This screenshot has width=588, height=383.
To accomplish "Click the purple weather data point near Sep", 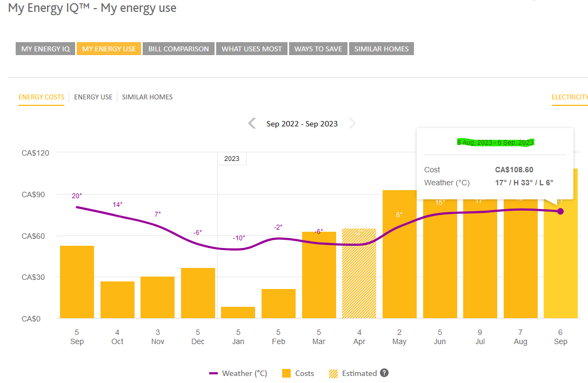I will coord(560,212).
